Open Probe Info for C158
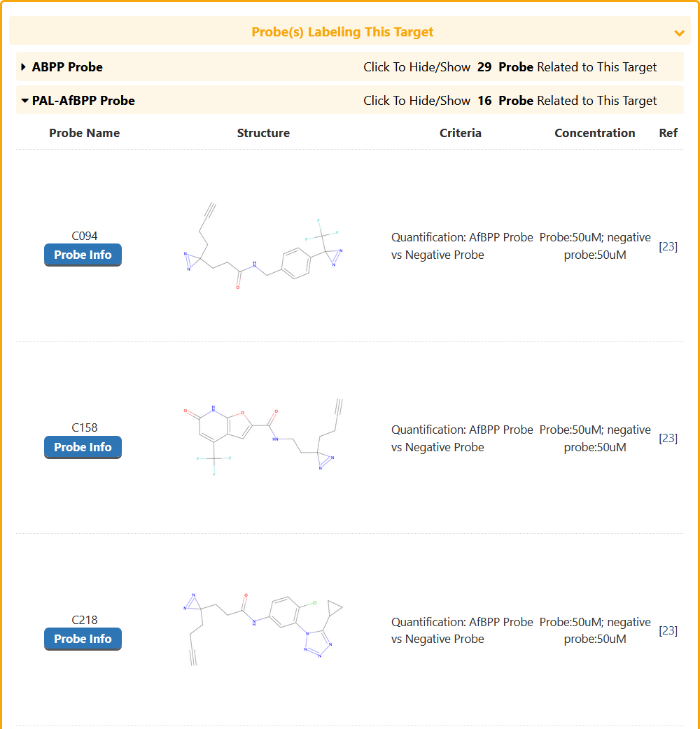The width and height of the screenshot is (700, 729). 83,447
